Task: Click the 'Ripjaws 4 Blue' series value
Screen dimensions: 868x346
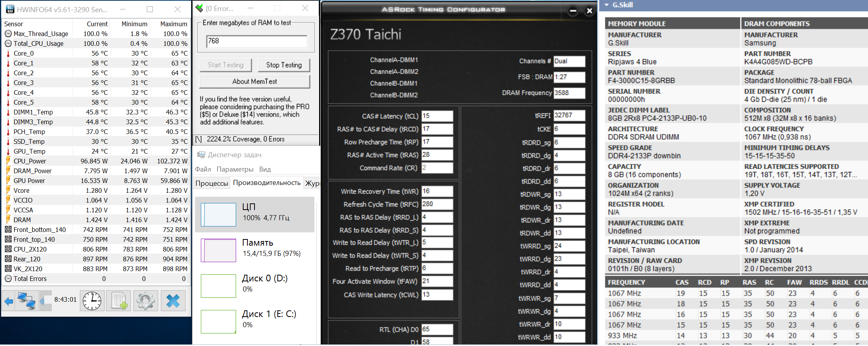Action: point(632,62)
